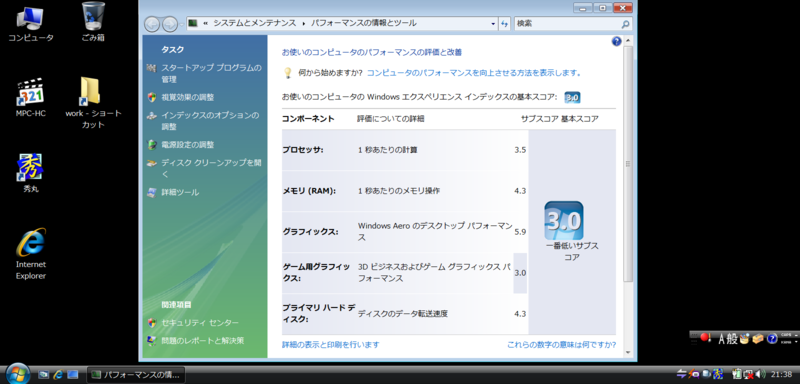
Task: Open the language bar options arrow
Action: 796,342
